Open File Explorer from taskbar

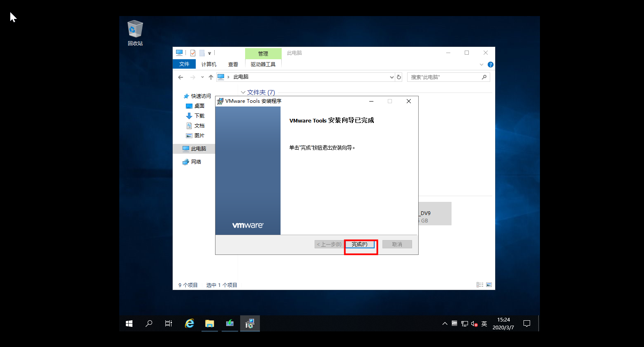(x=210, y=324)
